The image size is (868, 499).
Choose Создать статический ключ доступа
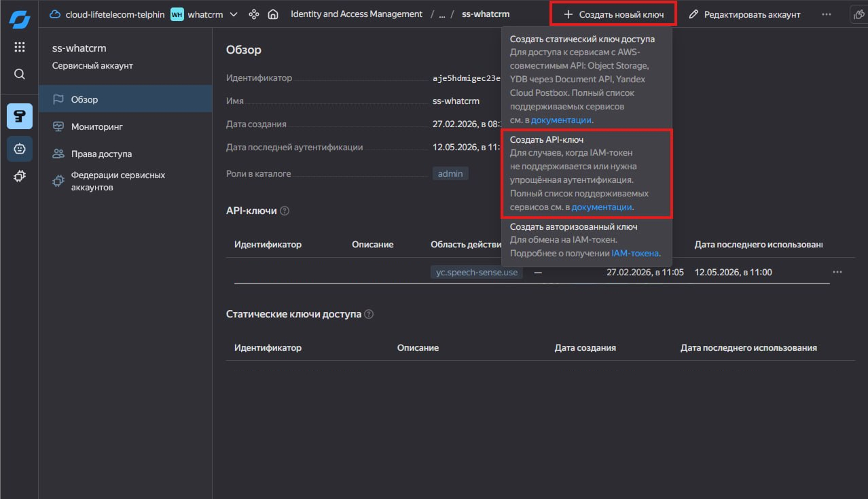pos(587,80)
